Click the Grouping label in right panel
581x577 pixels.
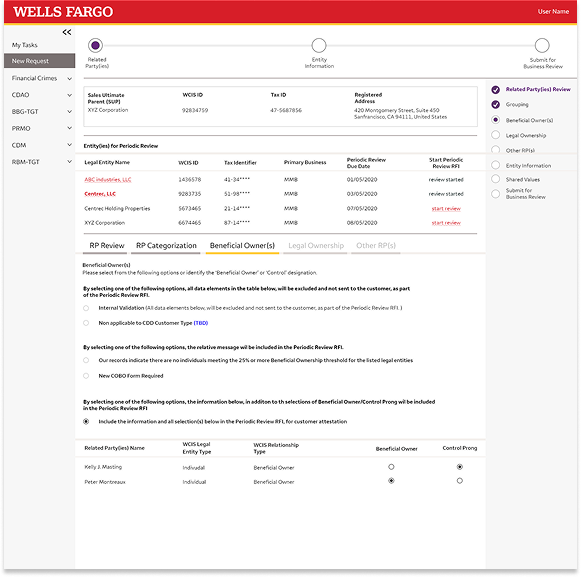point(517,105)
